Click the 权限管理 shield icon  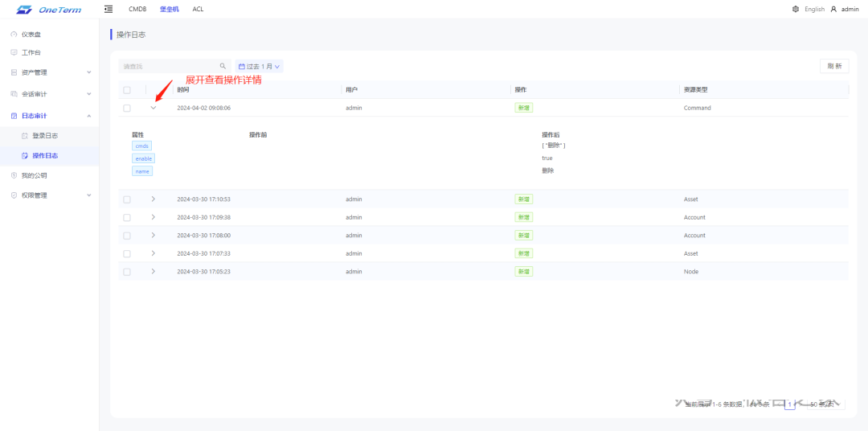coord(14,195)
